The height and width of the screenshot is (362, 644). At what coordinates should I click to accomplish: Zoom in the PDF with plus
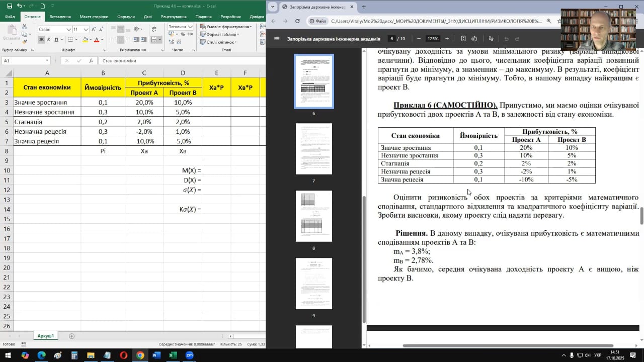pyautogui.click(x=447, y=39)
